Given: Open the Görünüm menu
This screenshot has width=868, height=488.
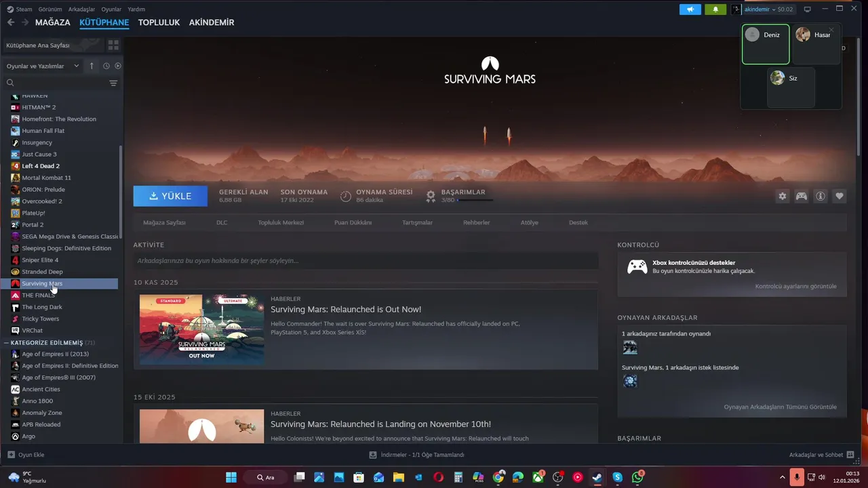Looking at the screenshot, I should click(50, 9).
